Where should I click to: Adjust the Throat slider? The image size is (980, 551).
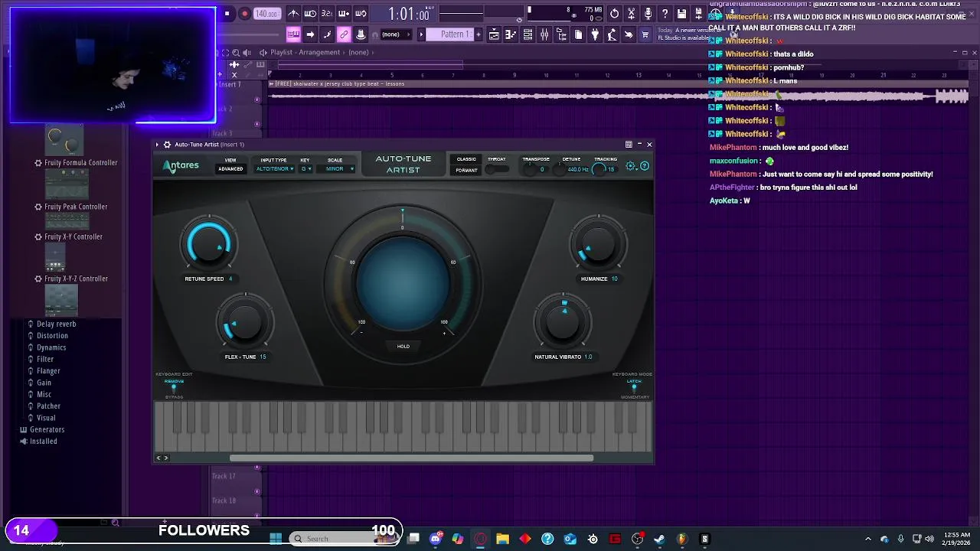pos(497,169)
